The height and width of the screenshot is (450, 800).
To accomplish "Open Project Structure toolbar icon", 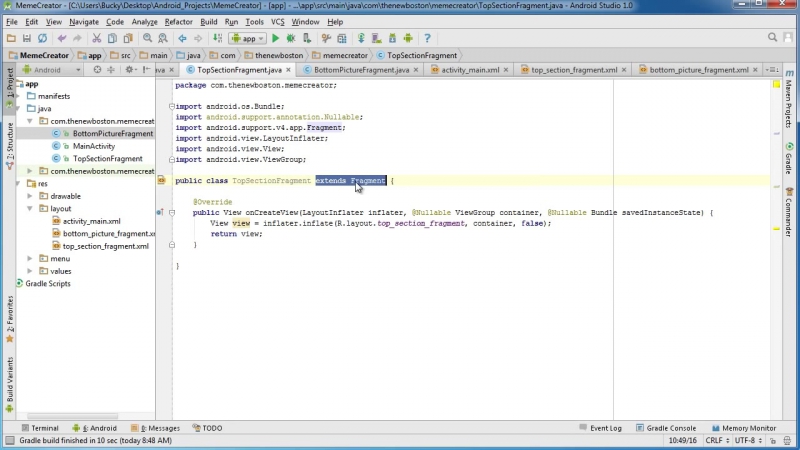I will (342, 38).
